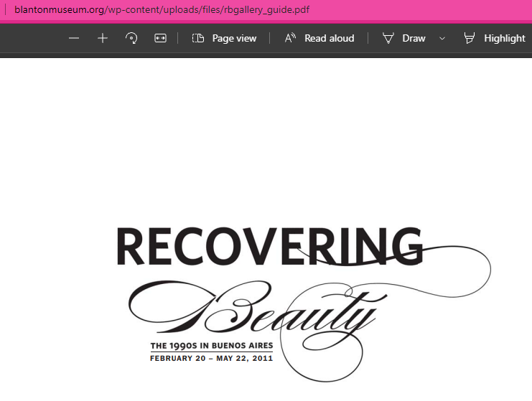The width and height of the screenshot is (532, 401).
Task: Click the fit to width icon
Action: [160, 38]
